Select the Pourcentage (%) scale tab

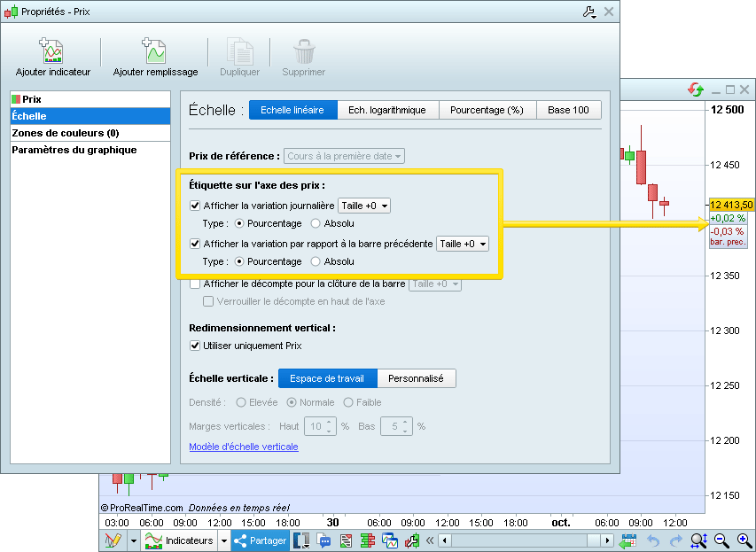pos(487,110)
